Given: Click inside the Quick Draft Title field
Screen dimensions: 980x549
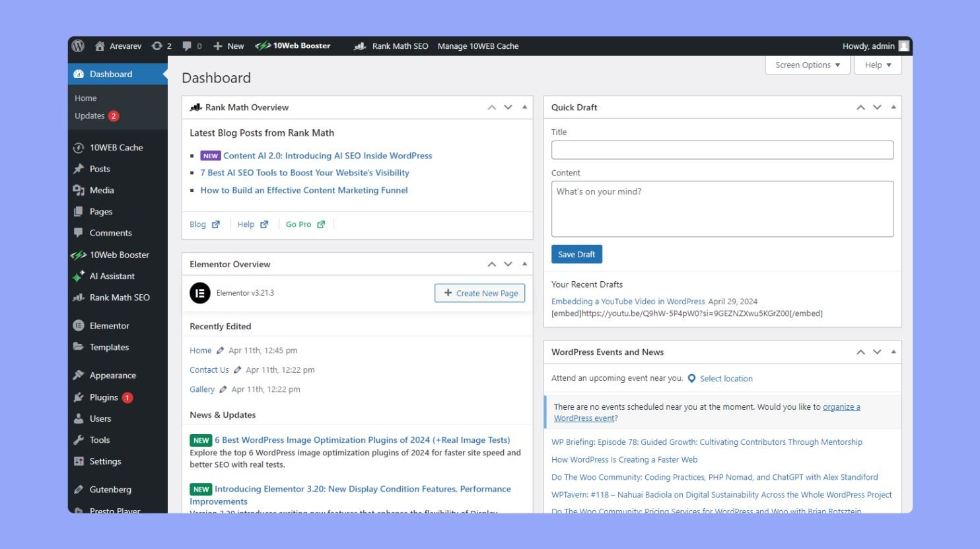Looking at the screenshot, I should point(722,150).
